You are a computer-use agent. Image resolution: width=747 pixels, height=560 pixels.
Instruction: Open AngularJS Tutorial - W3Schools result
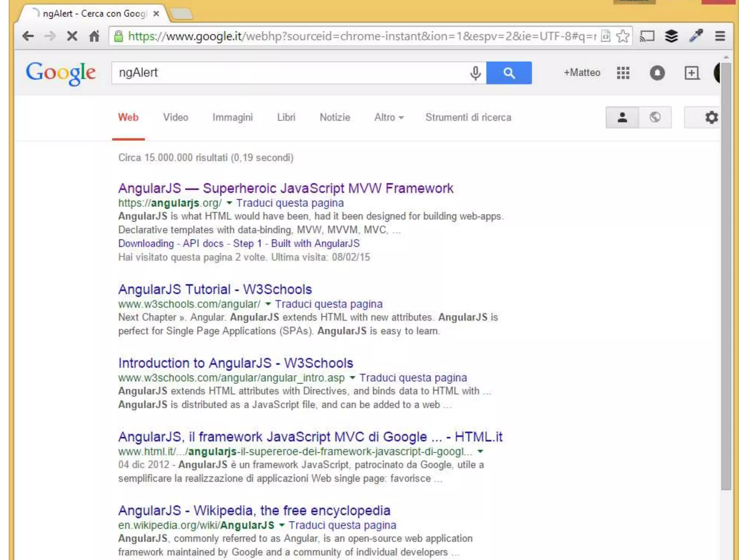click(215, 289)
